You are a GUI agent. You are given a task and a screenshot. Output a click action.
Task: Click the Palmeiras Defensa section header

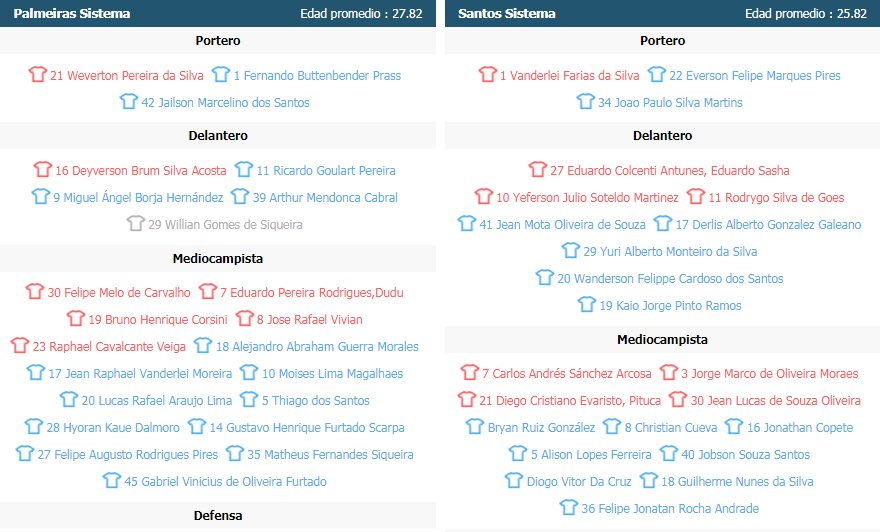217,516
